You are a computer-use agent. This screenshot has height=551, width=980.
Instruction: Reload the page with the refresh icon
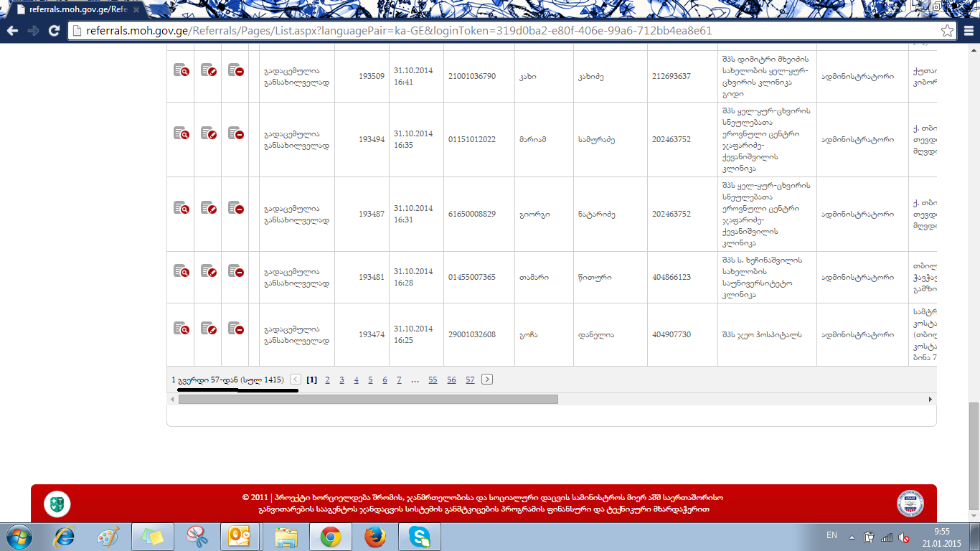click(x=54, y=31)
